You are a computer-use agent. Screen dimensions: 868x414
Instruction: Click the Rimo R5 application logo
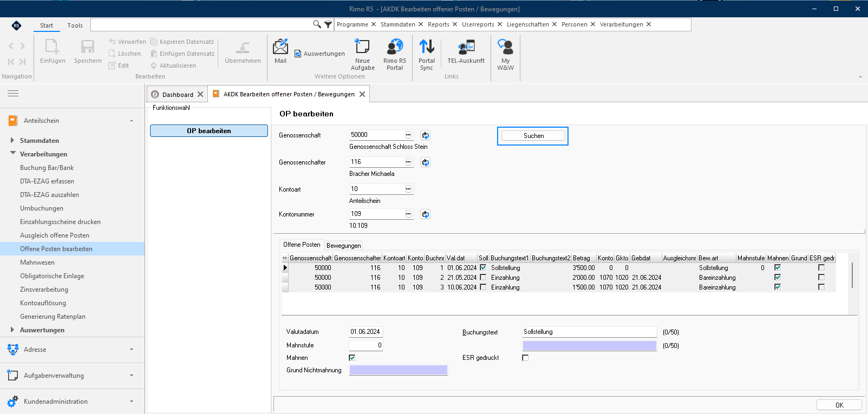click(16, 25)
